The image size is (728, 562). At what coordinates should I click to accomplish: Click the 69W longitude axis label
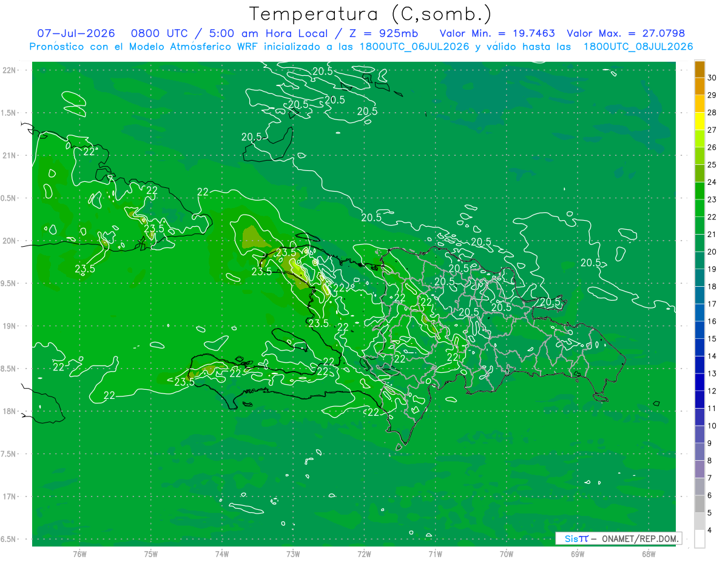click(x=577, y=554)
